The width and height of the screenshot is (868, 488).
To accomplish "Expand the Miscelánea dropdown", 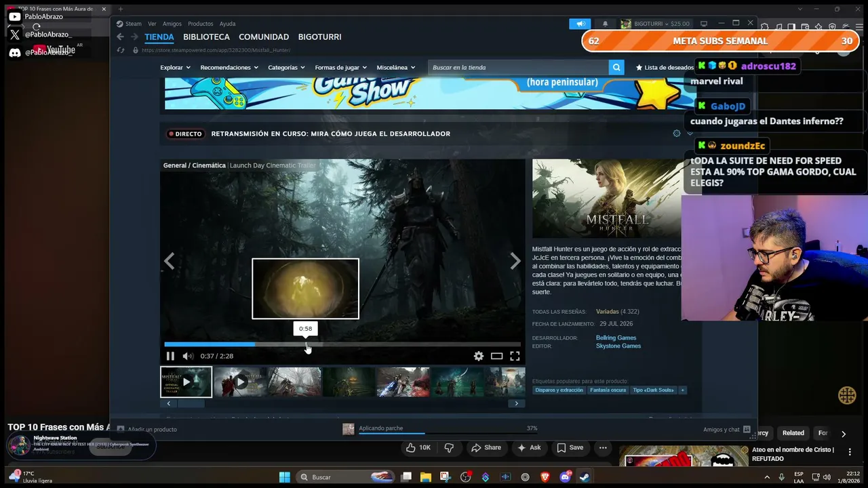I will 395,67.
